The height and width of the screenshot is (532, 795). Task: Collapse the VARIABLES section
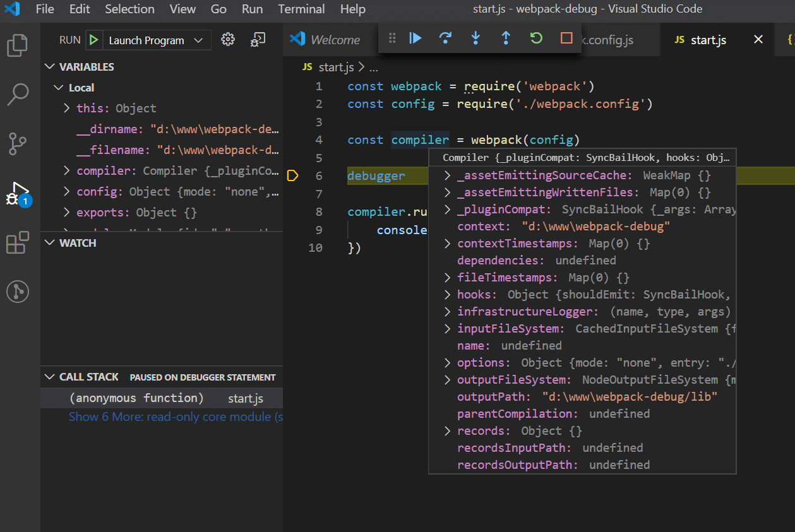pos(51,67)
